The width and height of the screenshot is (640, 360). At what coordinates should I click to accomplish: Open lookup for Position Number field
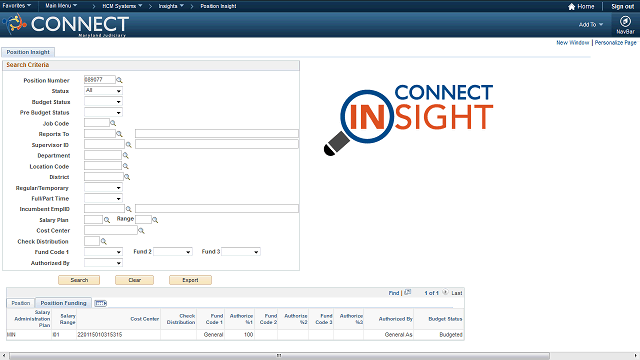click(119, 80)
